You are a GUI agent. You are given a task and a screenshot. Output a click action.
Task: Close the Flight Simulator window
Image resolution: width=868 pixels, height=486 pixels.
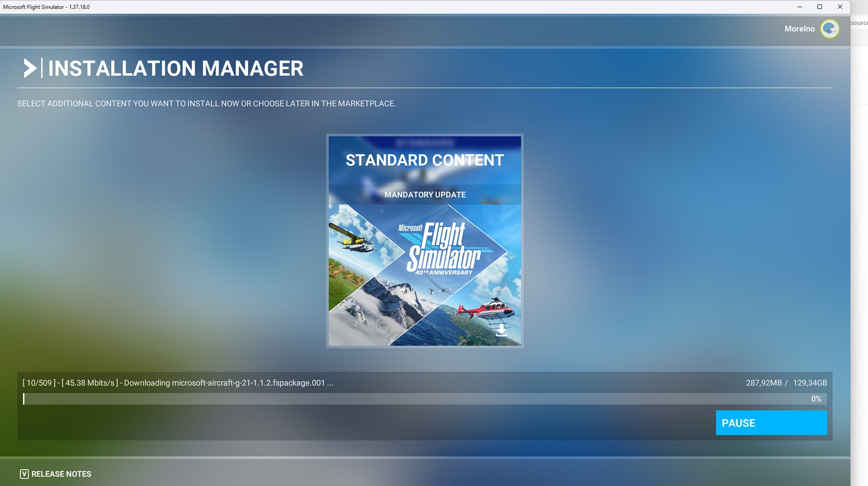(840, 7)
